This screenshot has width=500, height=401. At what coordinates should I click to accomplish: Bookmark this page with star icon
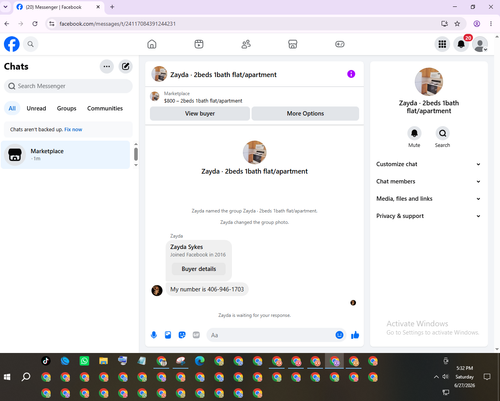tap(457, 24)
